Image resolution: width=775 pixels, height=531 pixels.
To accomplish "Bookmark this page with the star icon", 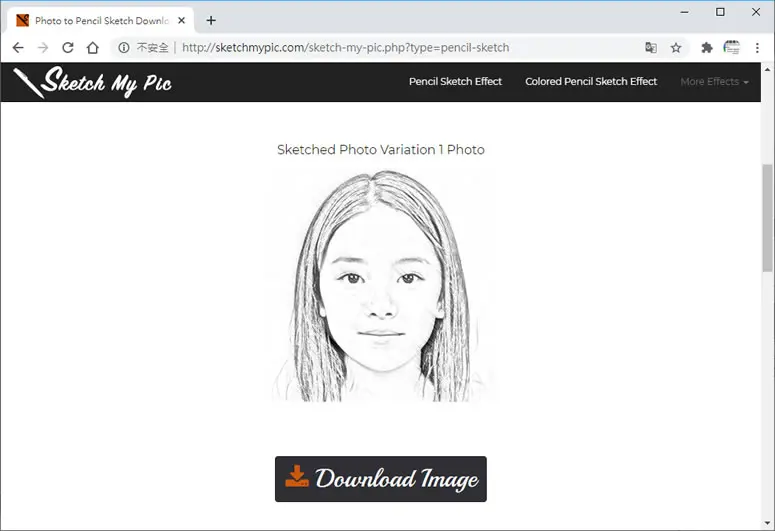I will coord(676,47).
